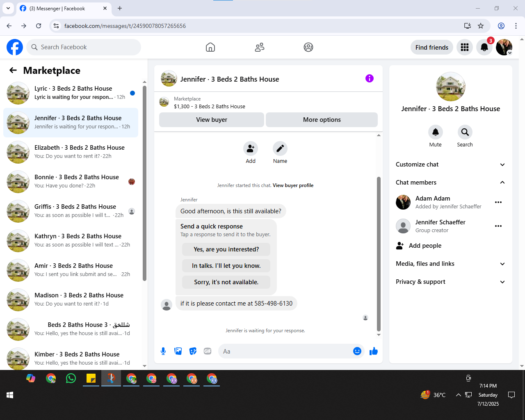Click Find friends button

[432, 48]
